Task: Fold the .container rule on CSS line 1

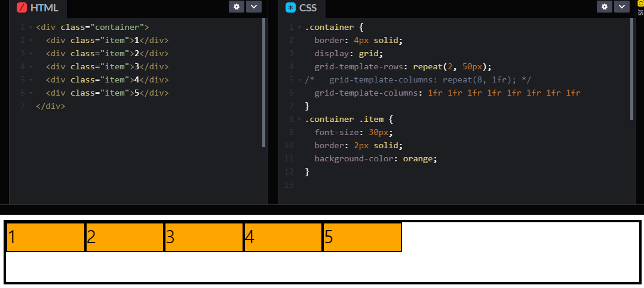Action: (299, 27)
